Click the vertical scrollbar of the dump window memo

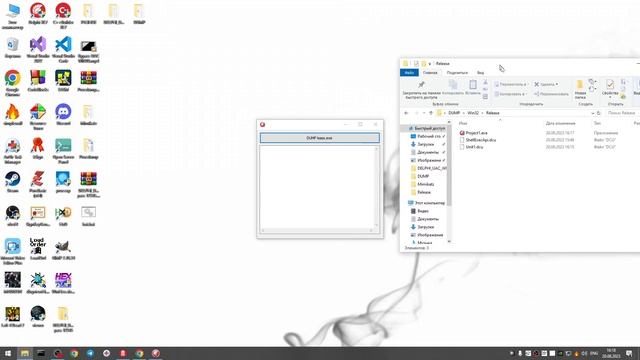pyautogui.click(x=376, y=187)
